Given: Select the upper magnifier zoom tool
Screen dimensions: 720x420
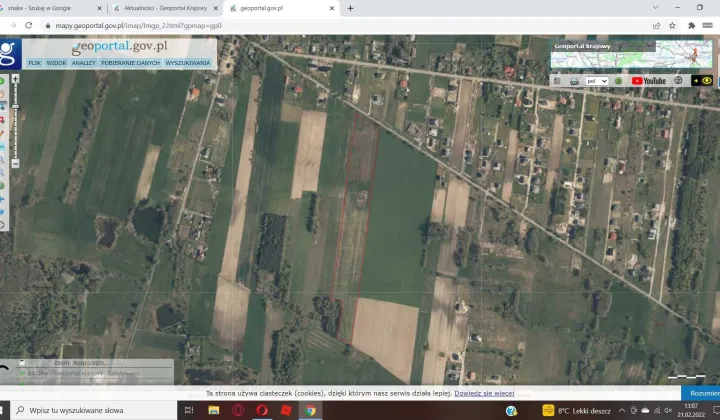Looking at the screenshot, I should (x=2, y=160).
